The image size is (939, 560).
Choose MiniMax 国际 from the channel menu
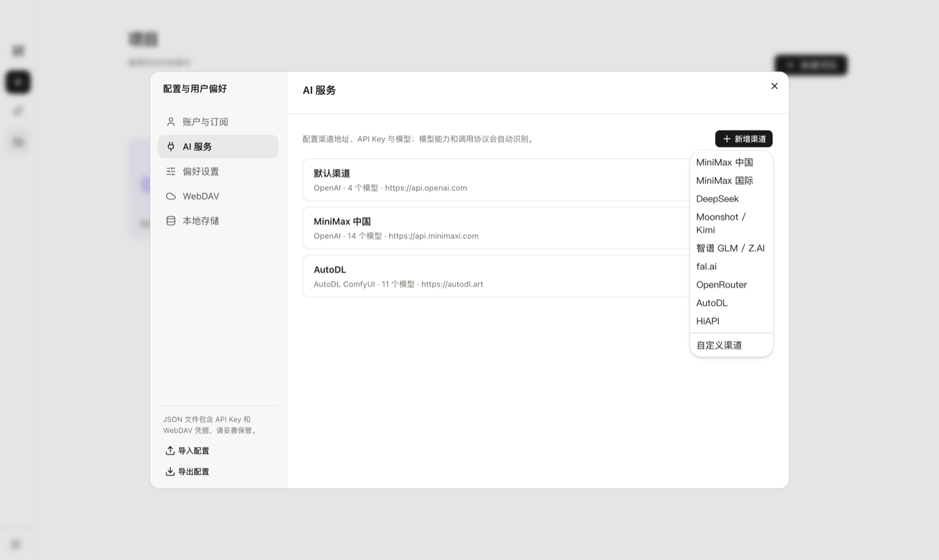[731, 181]
